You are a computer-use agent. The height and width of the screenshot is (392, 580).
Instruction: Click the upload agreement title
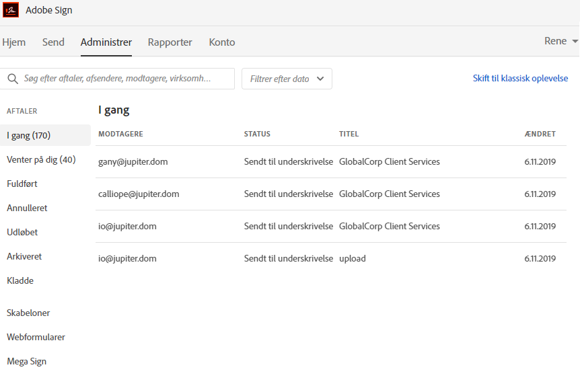tap(353, 258)
